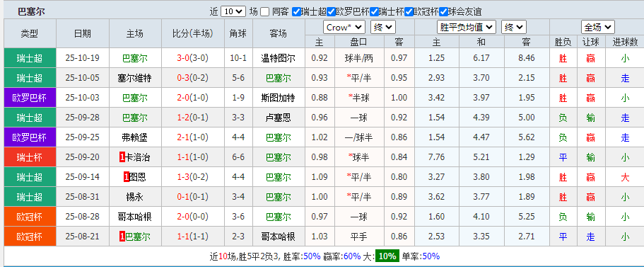This screenshot has height=267, width=644.
Task: Open the recent matches count dropdown showing 10
Action: point(233,11)
